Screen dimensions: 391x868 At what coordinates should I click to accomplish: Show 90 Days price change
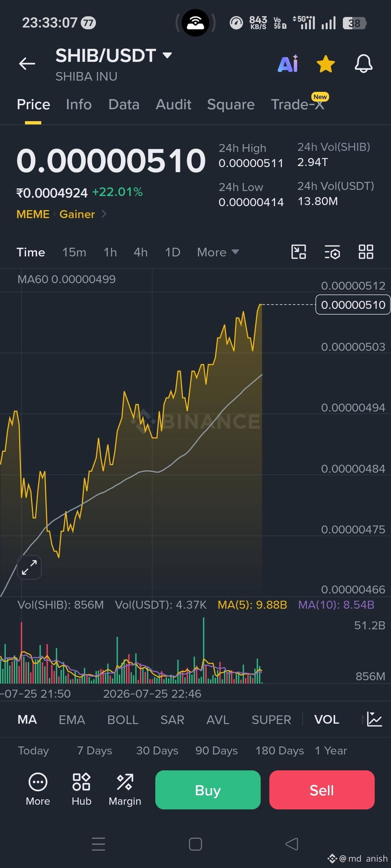216,751
